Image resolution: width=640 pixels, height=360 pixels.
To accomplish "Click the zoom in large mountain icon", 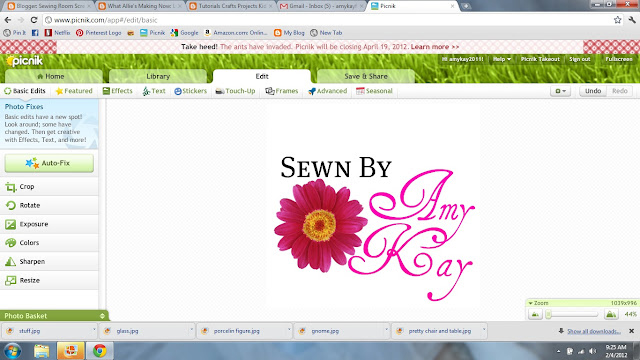I will (x=611, y=314).
